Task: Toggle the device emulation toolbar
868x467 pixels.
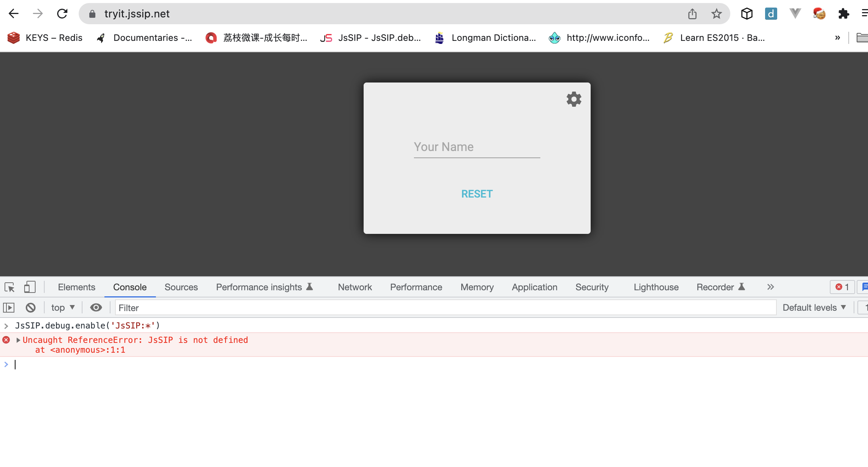Action: [x=30, y=287]
